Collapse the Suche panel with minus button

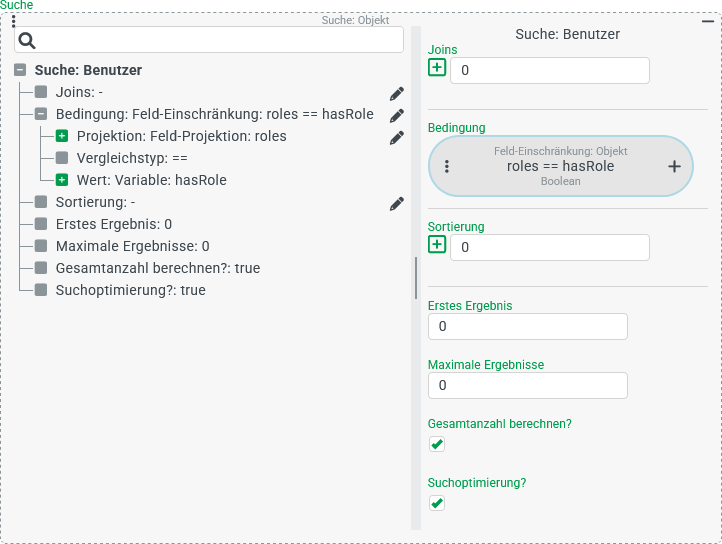click(708, 20)
